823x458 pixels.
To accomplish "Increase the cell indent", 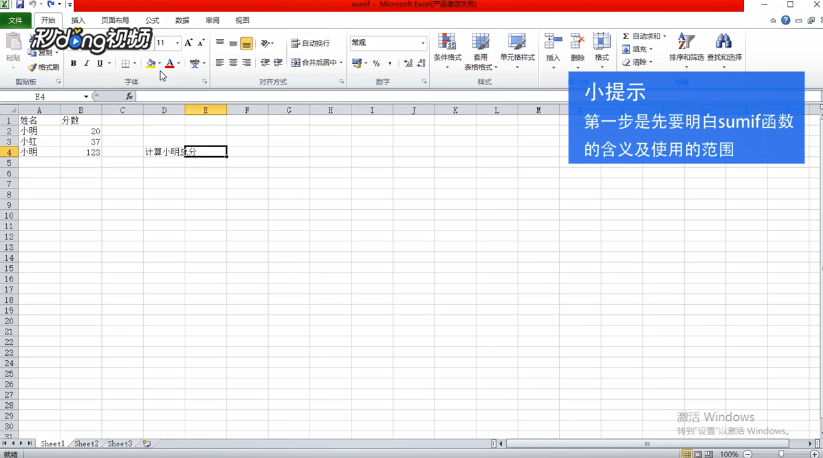I will coord(278,63).
